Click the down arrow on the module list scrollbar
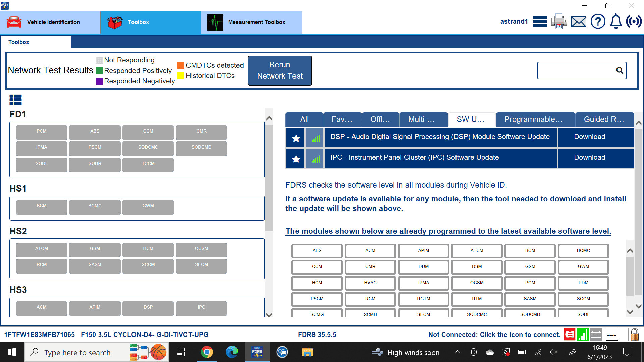The width and height of the screenshot is (644, 362). tap(269, 315)
